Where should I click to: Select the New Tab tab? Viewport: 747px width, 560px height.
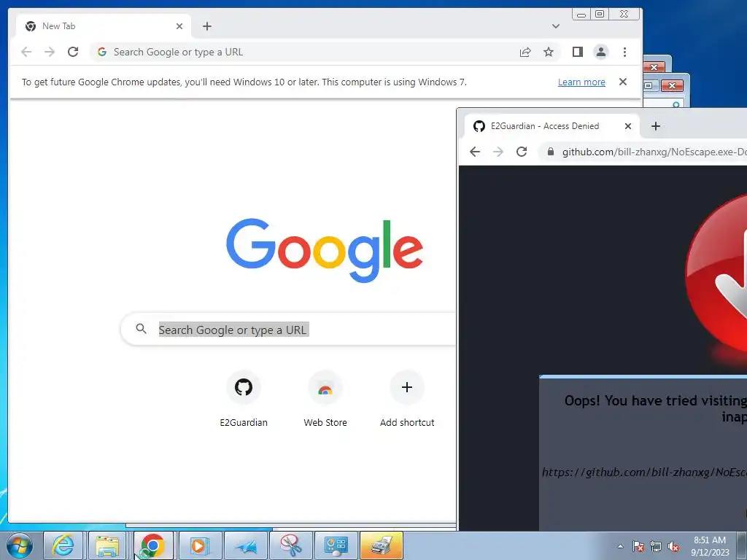(x=104, y=26)
